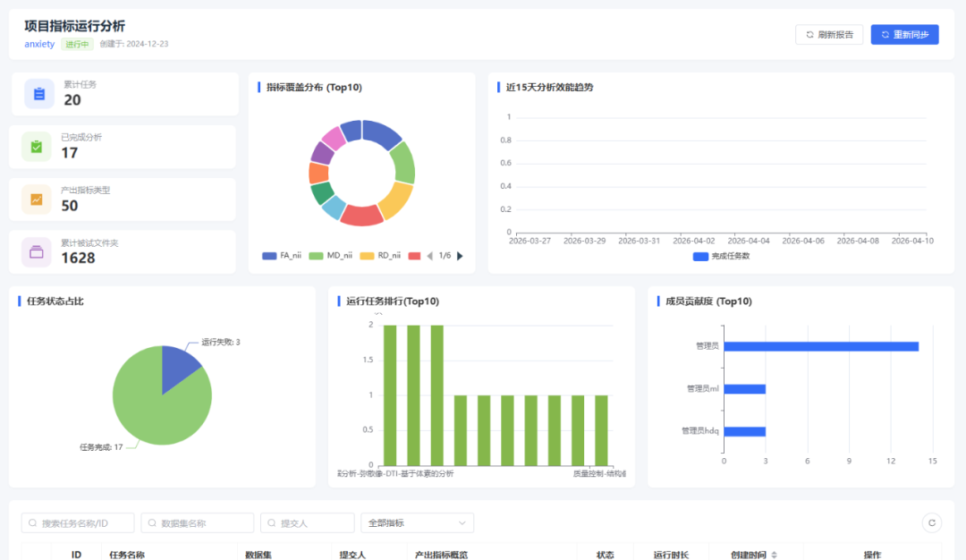Viewport: 966px width, 560px height.
Task: Click the ID column header
Action: (76, 555)
